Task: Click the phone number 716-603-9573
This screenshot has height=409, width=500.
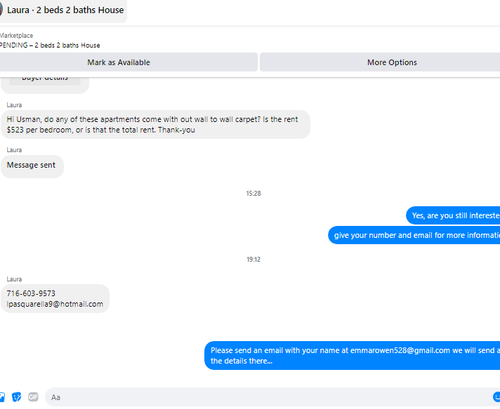Action: tap(31, 293)
